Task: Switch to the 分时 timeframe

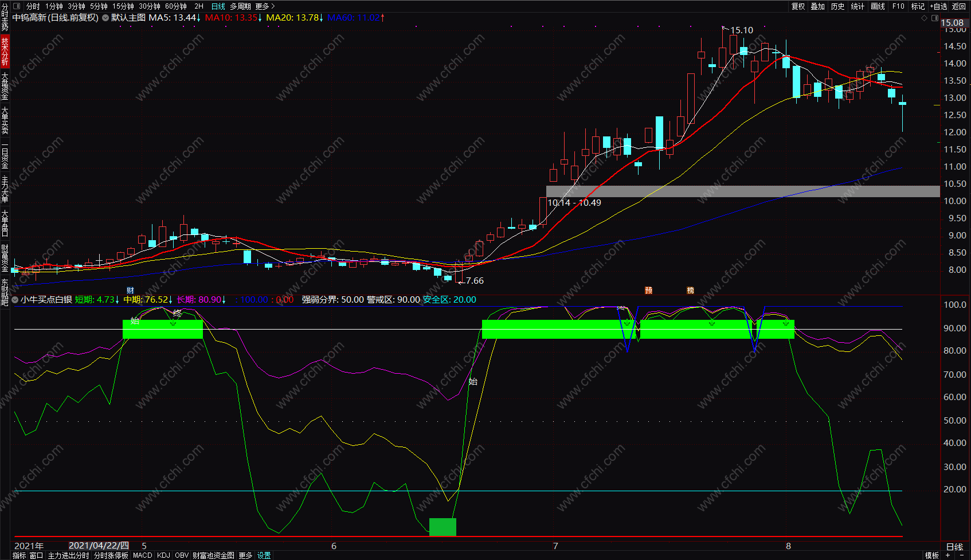Action: pyautogui.click(x=33, y=6)
